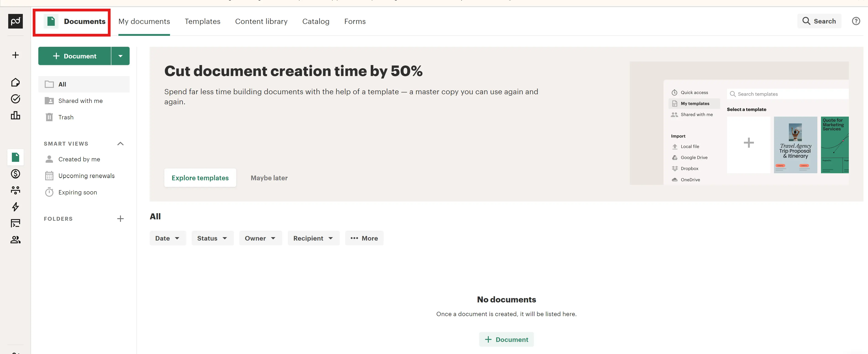The image size is (868, 354).
Task: Click the plus create icon in sidebar
Action: pyautogui.click(x=16, y=55)
